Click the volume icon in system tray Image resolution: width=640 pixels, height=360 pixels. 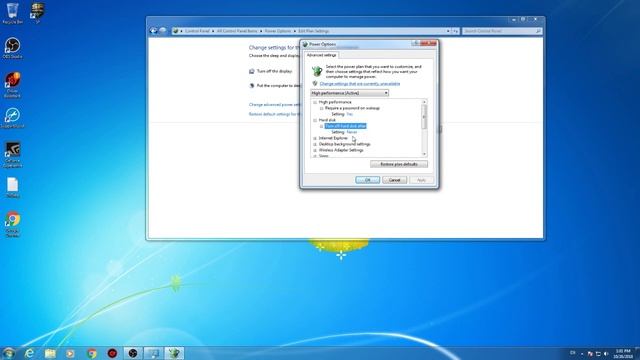606,353
